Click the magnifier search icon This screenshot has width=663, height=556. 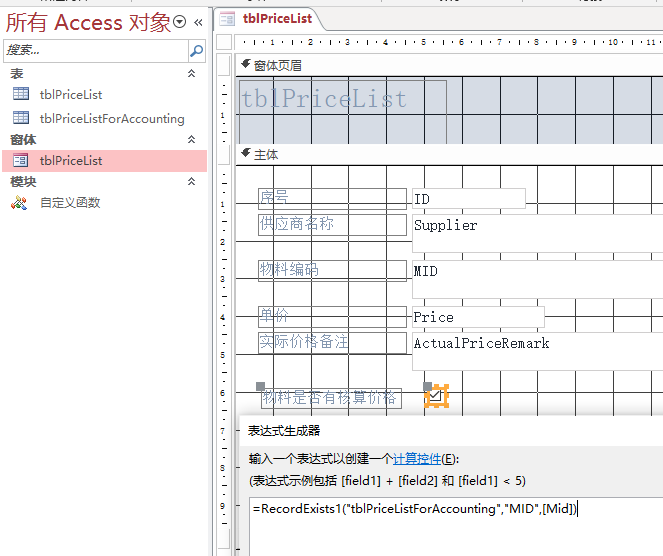coord(197,51)
